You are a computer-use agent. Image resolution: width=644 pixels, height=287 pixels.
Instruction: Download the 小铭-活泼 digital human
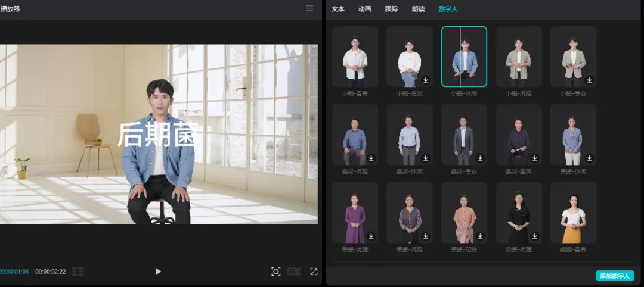pos(426,80)
